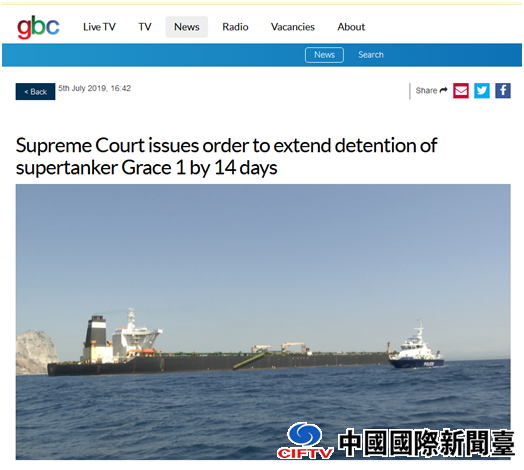Viewport: 524px width, 470px height.
Task: Go back using the Back button
Action: (35, 92)
